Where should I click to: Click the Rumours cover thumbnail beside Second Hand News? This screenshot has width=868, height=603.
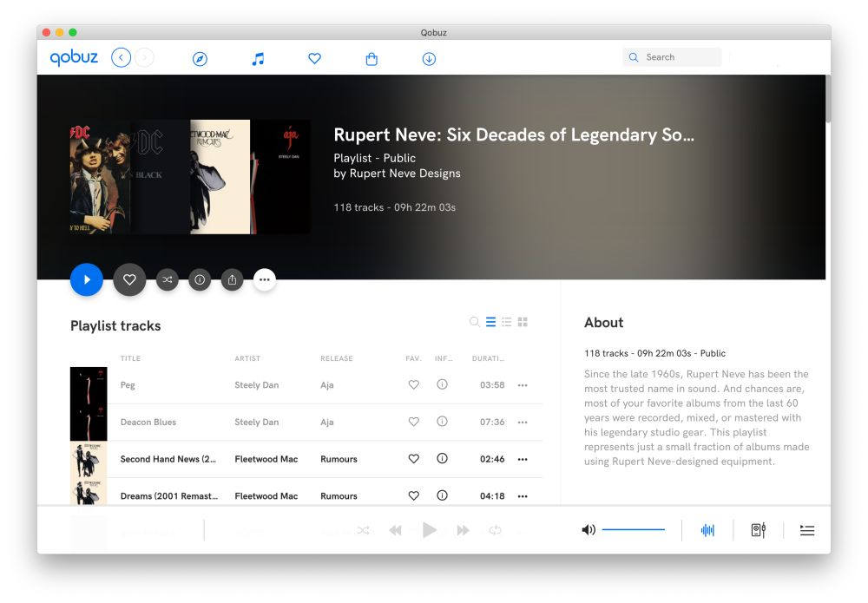point(89,459)
